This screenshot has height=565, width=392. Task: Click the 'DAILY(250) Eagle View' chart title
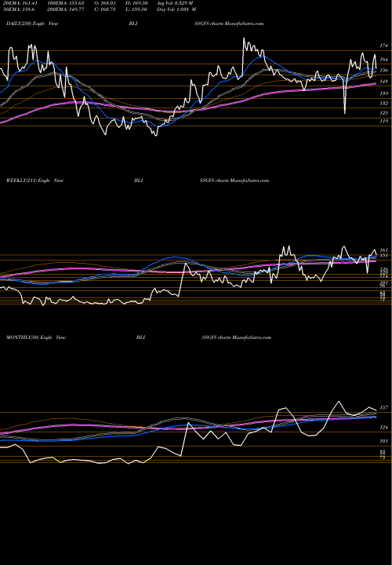pos(32,24)
